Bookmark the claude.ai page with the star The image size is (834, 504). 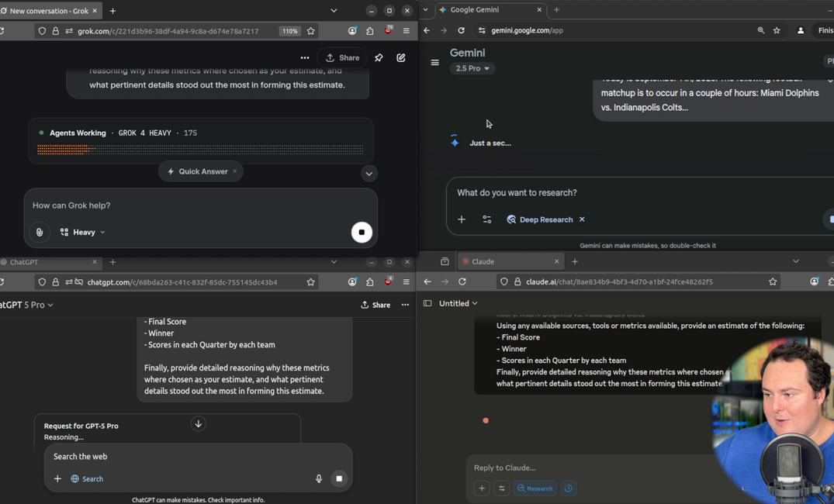click(773, 281)
